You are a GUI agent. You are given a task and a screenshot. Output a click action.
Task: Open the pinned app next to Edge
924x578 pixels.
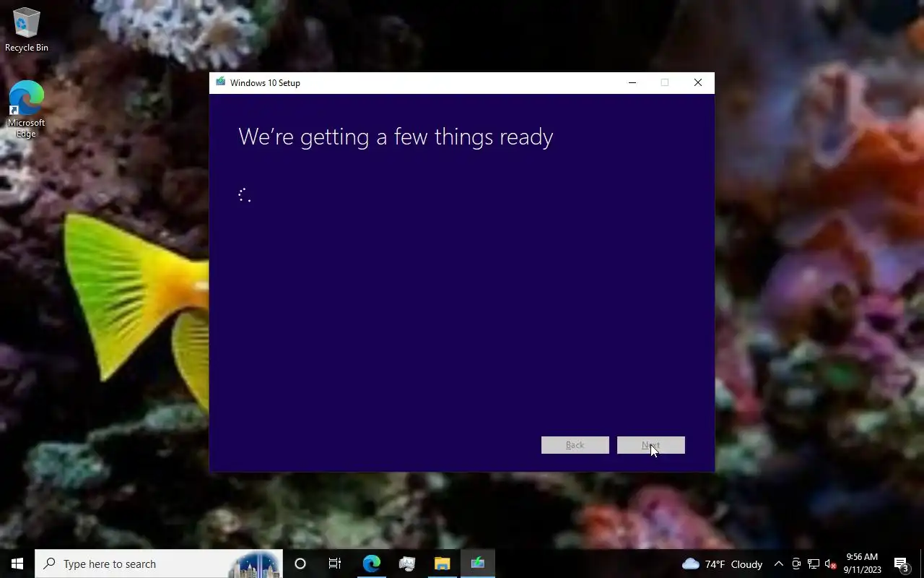tap(406, 564)
